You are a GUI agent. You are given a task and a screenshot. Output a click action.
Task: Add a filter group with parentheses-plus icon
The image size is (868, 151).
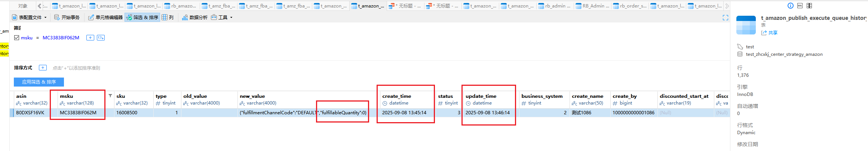pyautogui.click(x=101, y=37)
